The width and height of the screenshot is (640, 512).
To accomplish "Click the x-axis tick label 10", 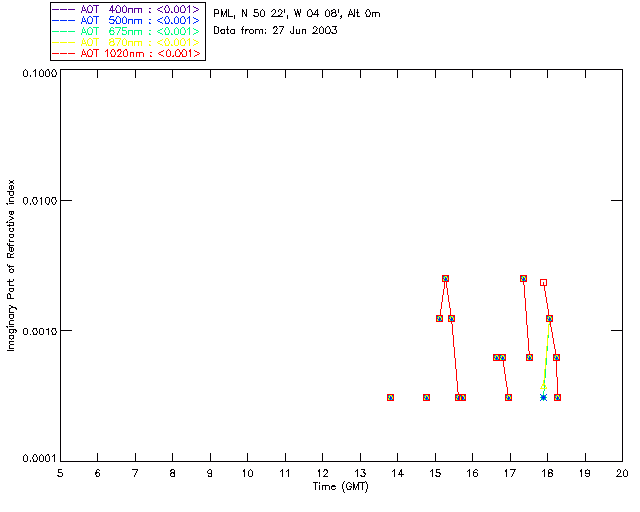I will (x=247, y=474).
